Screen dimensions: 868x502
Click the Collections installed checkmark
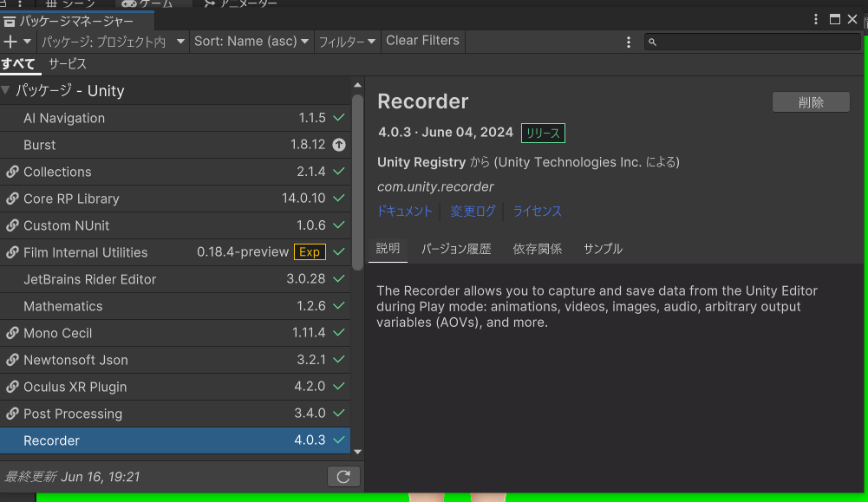point(339,171)
